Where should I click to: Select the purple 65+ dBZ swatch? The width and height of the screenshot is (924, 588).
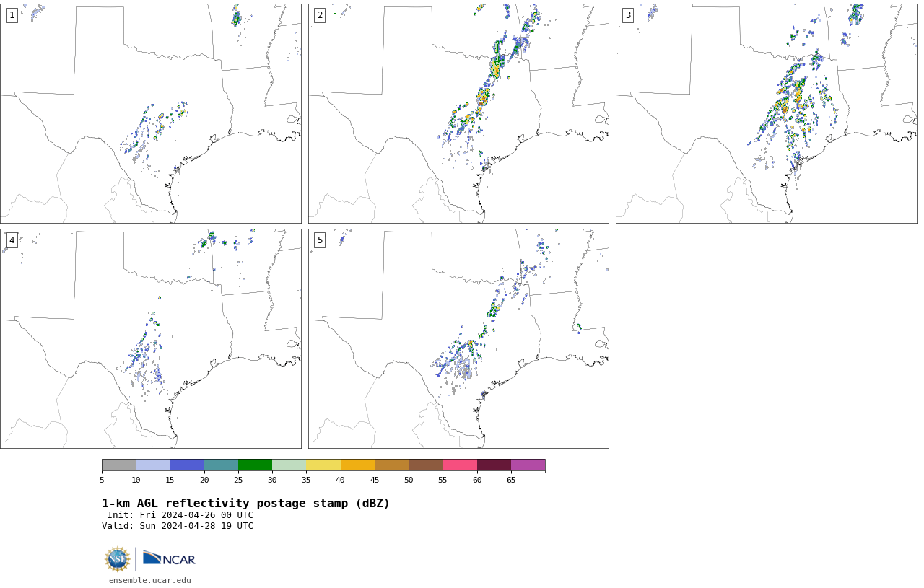pos(528,465)
